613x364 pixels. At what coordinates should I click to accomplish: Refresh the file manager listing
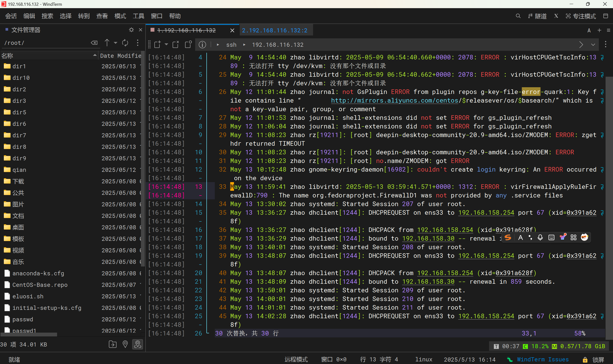pyautogui.click(x=125, y=43)
